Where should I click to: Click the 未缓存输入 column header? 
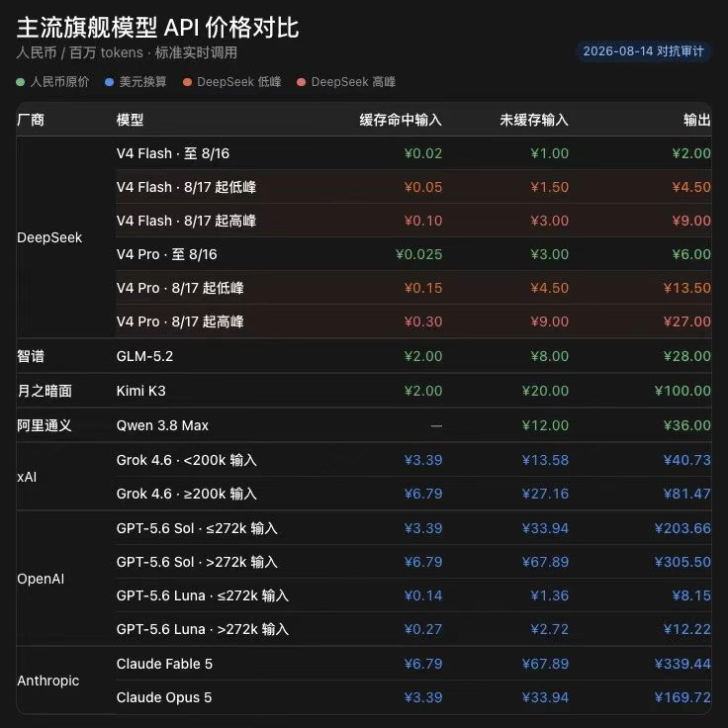(534, 120)
